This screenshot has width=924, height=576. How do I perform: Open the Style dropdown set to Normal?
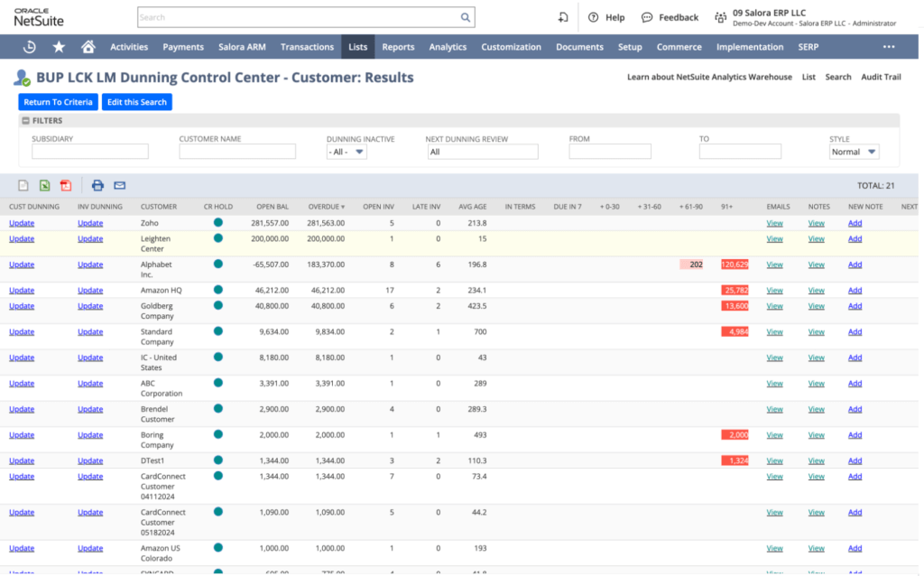[854, 153]
